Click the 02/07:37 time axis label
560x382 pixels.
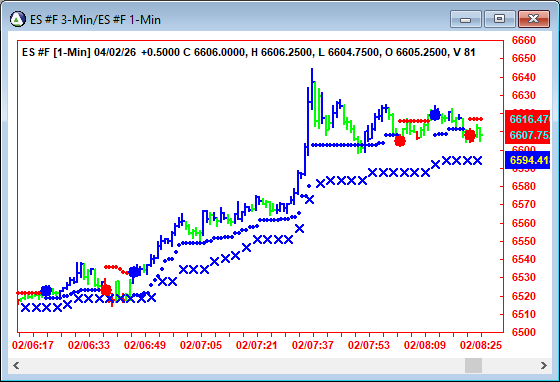(313, 345)
